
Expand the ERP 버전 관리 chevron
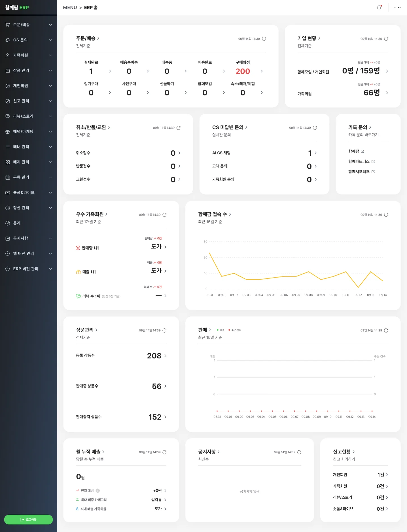click(x=50, y=269)
